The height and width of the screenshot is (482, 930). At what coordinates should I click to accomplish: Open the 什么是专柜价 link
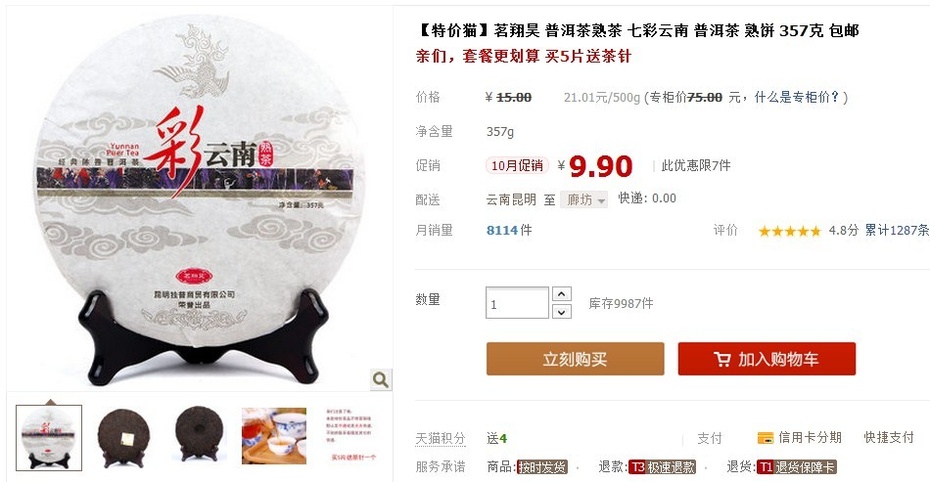796,97
